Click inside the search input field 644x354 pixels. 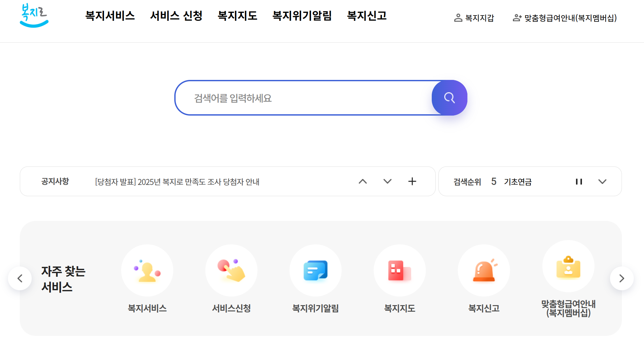click(x=297, y=98)
